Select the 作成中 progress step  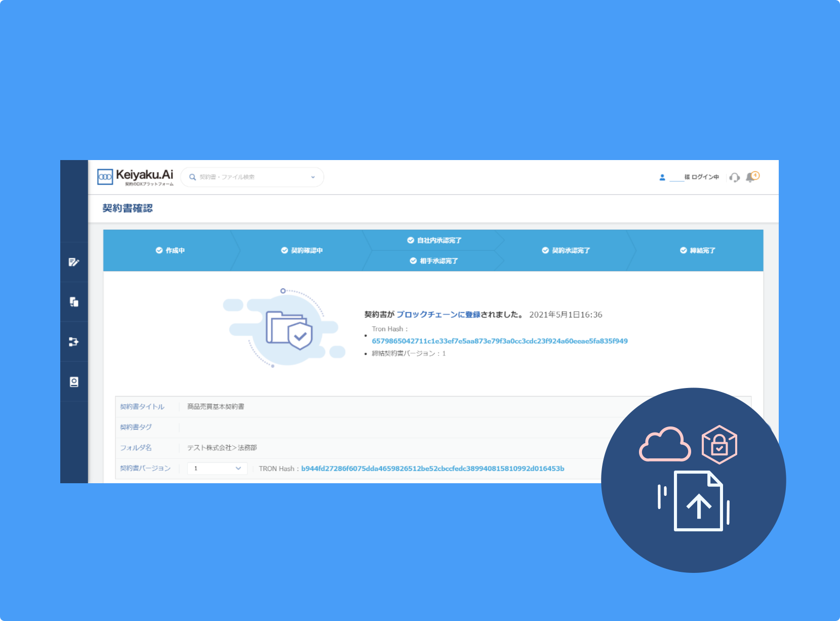[170, 251]
